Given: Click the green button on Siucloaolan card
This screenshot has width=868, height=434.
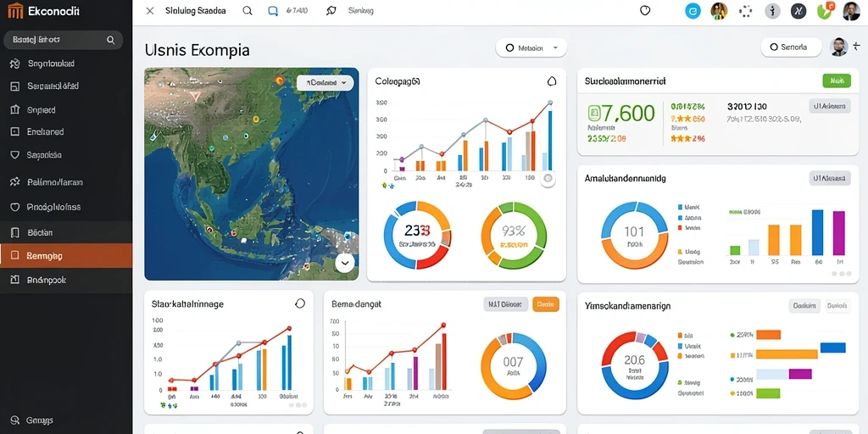Looking at the screenshot, I should click(837, 81).
